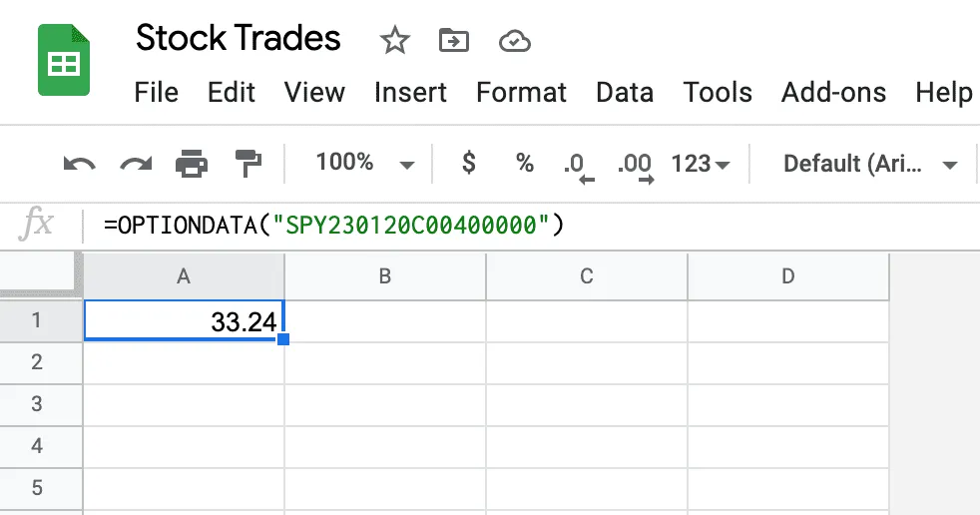The image size is (980, 515).
Task: Increase decimal places button
Action: pos(635,167)
